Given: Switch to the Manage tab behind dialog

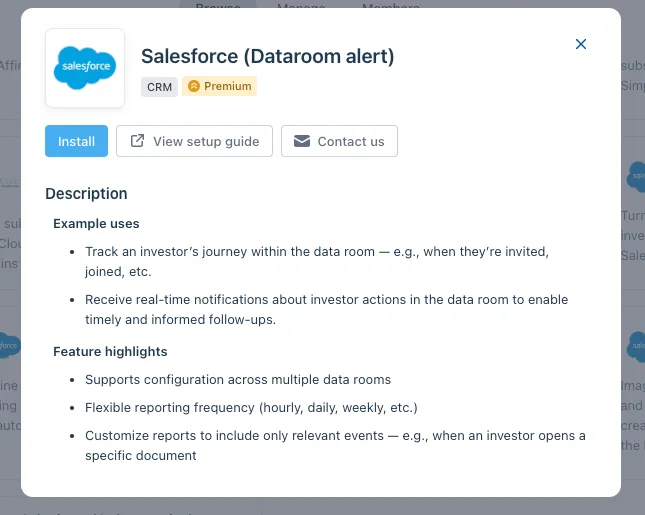Looking at the screenshot, I should [x=301, y=5].
